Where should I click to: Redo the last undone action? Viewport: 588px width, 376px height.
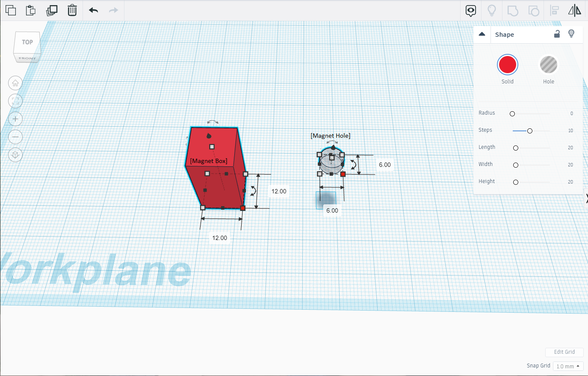coord(113,10)
